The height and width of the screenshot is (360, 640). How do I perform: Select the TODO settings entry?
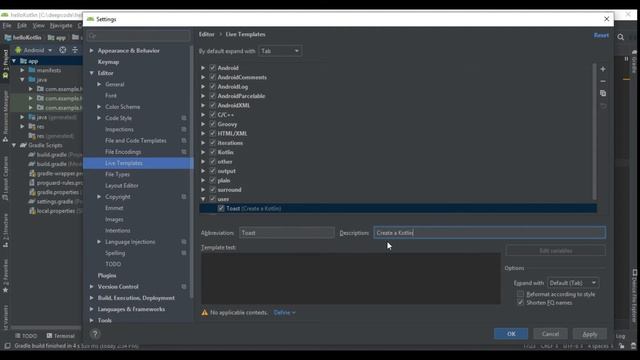pyautogui.click(x=113, y=264)
